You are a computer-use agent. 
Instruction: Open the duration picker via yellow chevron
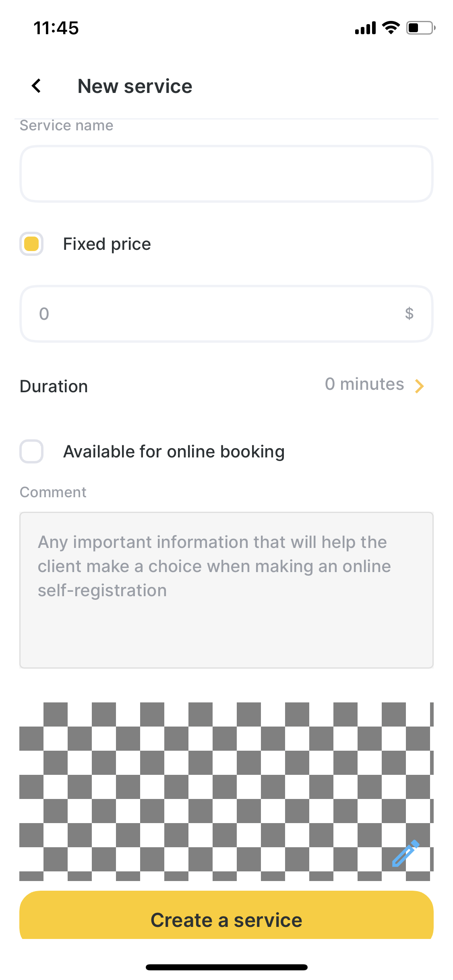pos(419,386)
